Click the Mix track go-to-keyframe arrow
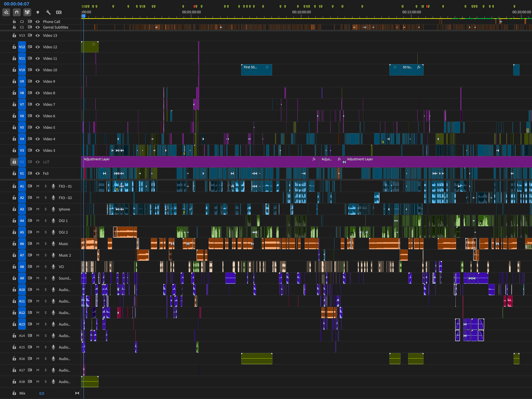 click(77, 393)
